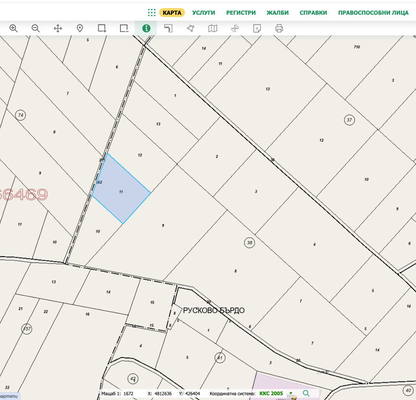Open the УСЛУГИ menu
The width and height of the screenshot is (416, 400).
point(204,13)
